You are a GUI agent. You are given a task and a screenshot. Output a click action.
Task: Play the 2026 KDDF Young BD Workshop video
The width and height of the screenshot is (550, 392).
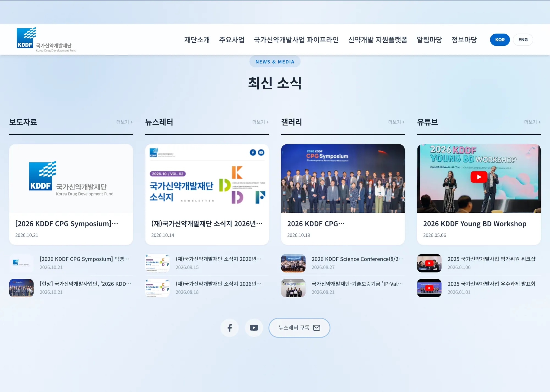coord(479,177)
